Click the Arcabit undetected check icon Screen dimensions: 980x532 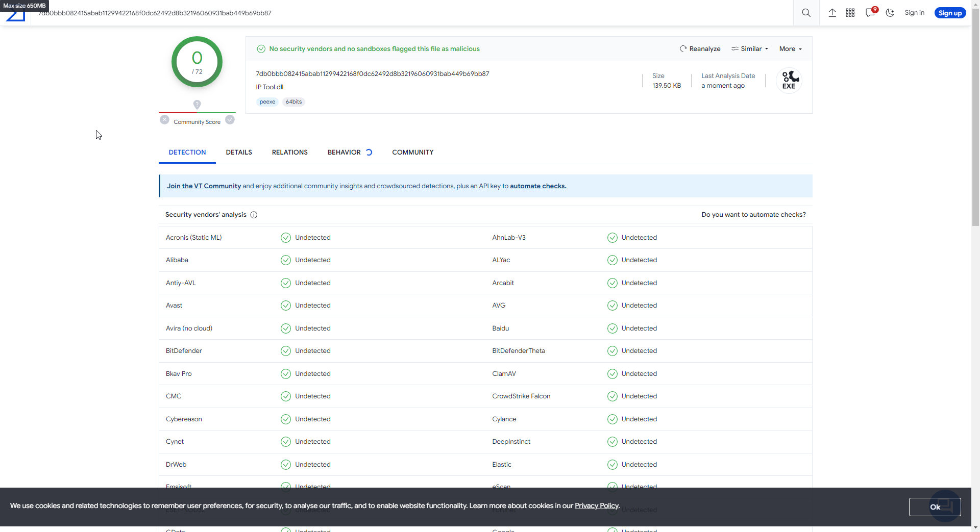pos(612,283)
